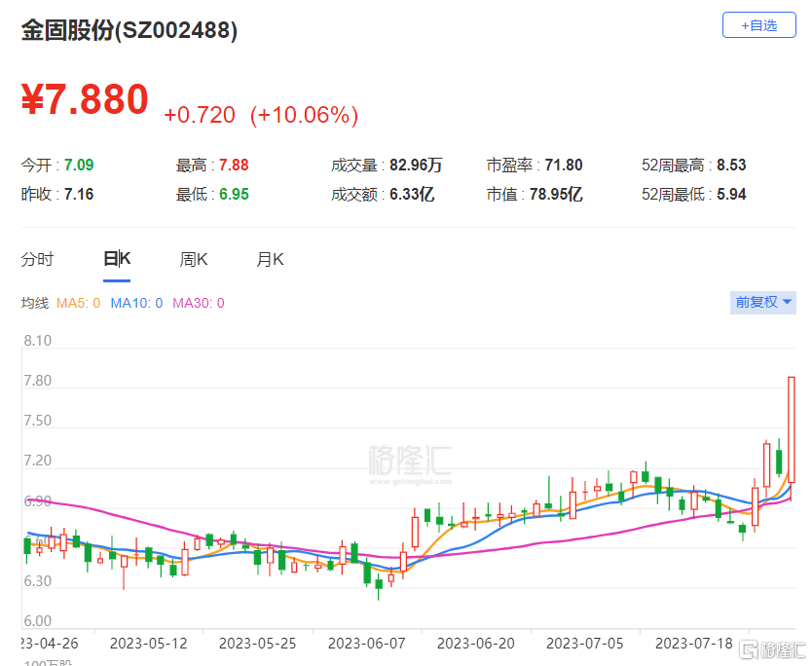The height and width of the screenshot is (666, 812).
Task: Click y-axis label 6.00
Action: click(x=38, y=621)
